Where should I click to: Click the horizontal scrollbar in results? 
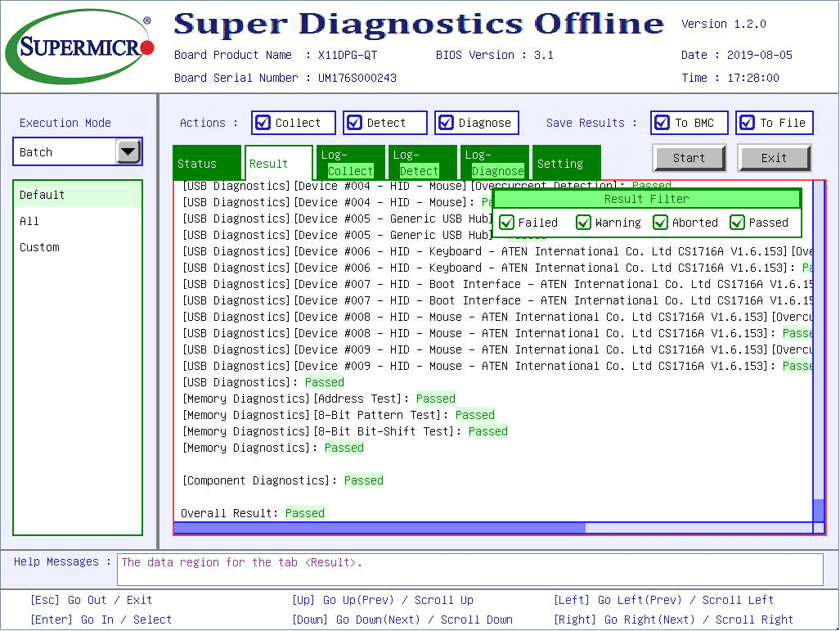[x=380, y=528]
